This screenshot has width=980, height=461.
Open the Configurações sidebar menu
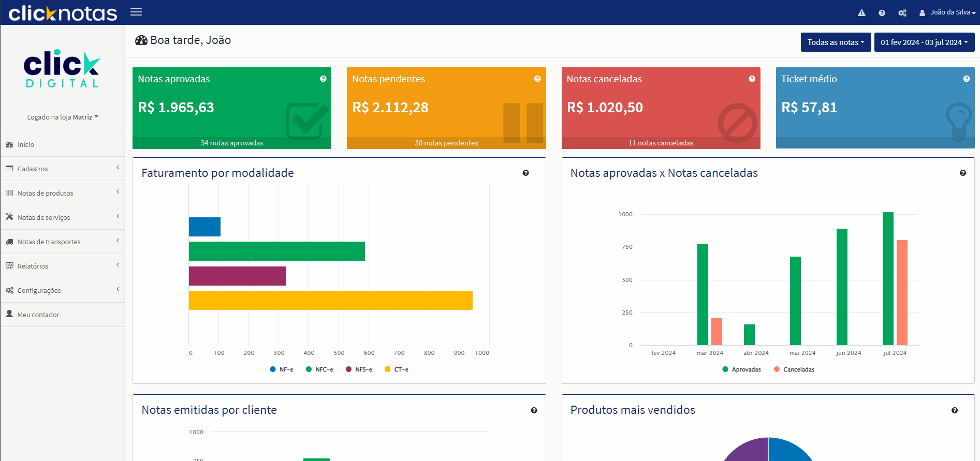tap(62, 290)
